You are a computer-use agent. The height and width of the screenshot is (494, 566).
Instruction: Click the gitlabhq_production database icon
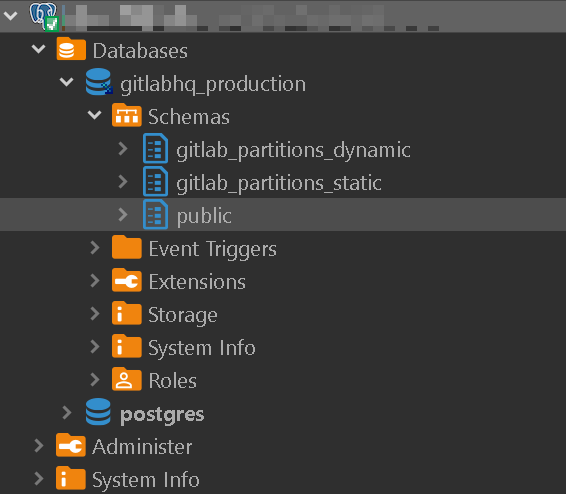click(x=99, y=82)
